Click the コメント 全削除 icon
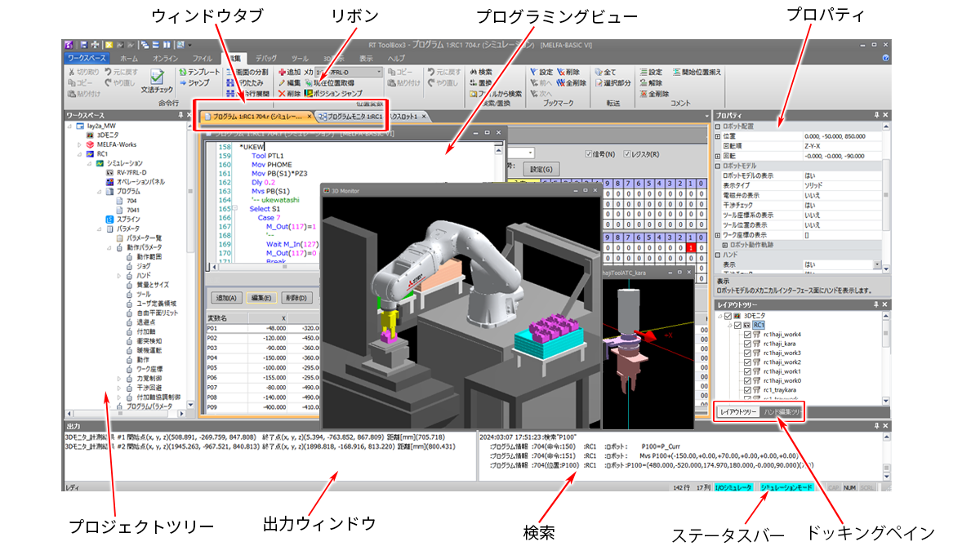 [x=644, y=93]
